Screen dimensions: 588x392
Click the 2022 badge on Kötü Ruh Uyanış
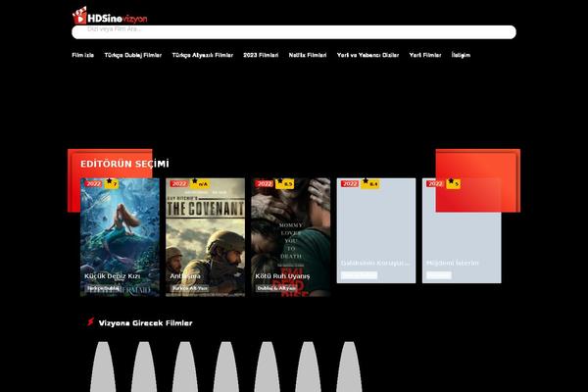[265, 184]
